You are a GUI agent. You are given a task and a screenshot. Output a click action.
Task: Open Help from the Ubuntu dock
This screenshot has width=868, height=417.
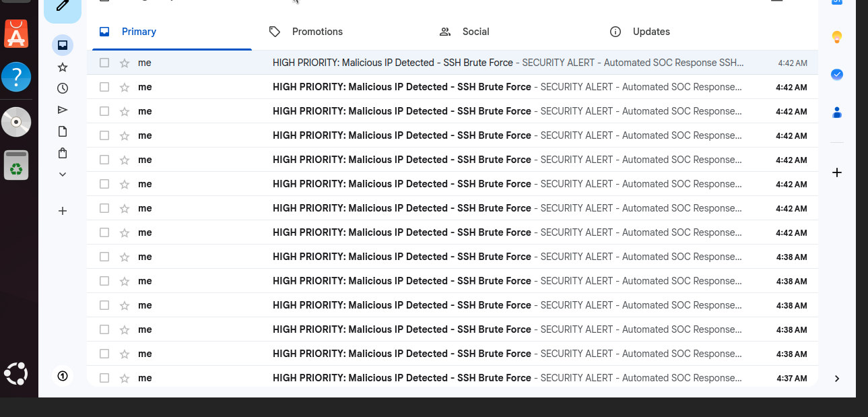point(16,77)
